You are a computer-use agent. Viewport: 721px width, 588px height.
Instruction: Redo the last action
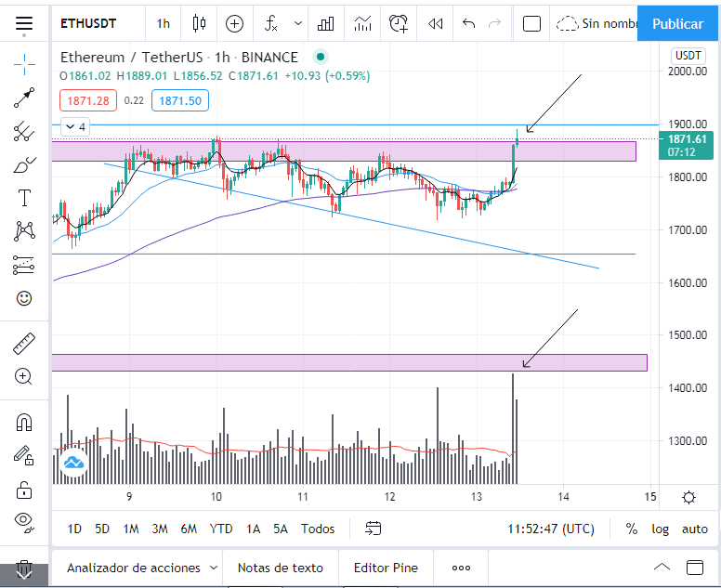point(495,23)
